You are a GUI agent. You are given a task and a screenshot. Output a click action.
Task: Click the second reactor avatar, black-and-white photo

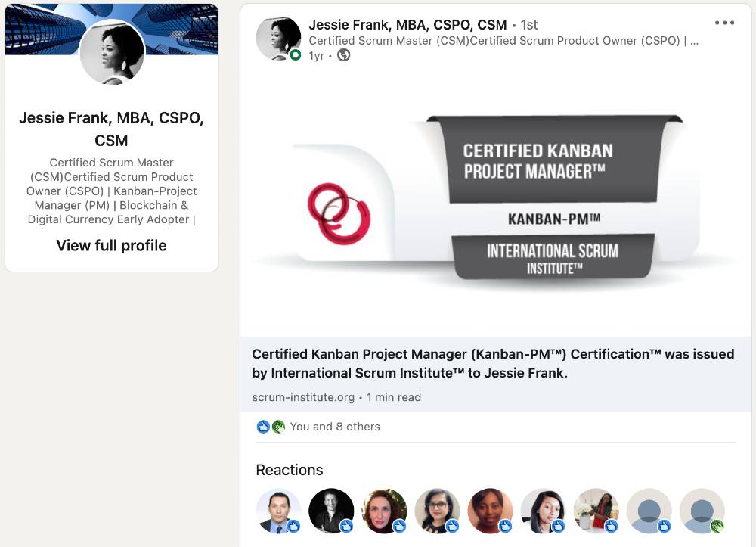coord(331,511)
